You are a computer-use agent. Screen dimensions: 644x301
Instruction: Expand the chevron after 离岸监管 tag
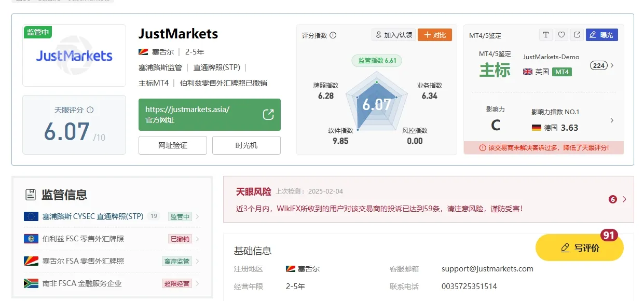tap(197, 262)
